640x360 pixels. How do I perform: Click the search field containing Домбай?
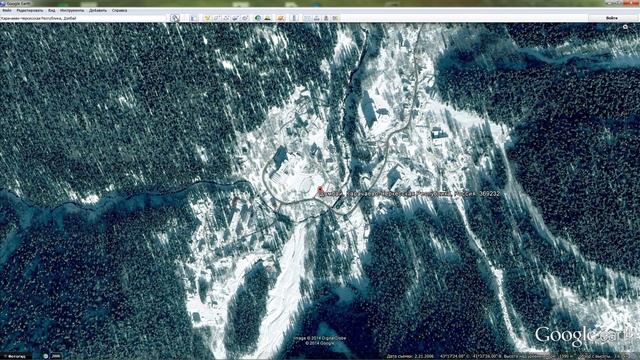84,18
